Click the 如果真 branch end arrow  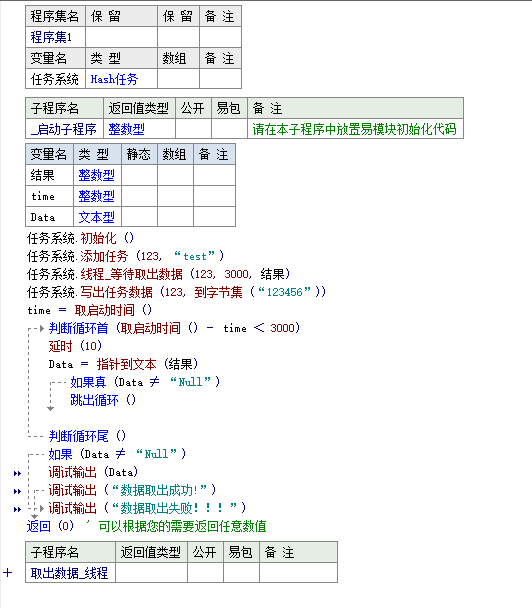coord(50,408)
